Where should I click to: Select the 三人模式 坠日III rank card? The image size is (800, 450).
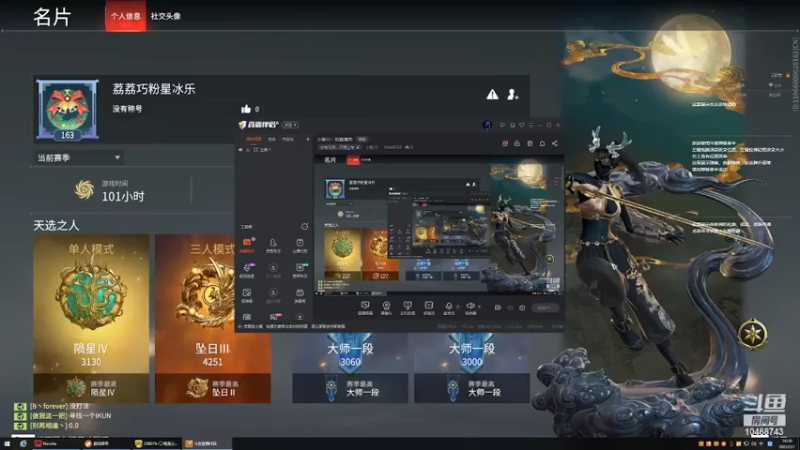pos(213,318)
